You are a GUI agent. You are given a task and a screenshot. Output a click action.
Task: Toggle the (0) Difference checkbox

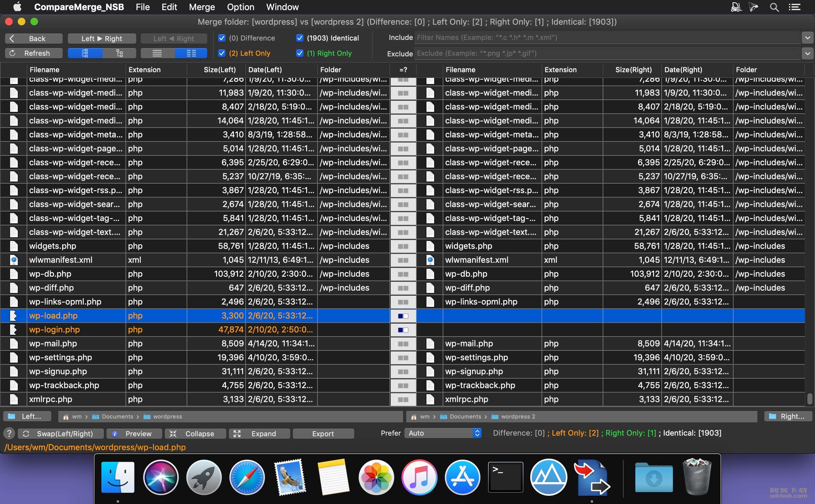[x=221, y=38]
